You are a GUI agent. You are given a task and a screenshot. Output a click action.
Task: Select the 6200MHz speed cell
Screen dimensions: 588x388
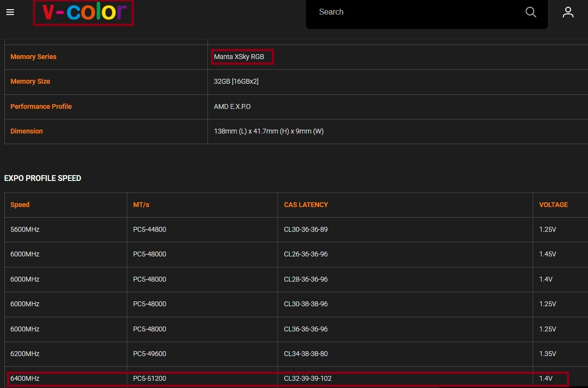(x=25, y=354)
